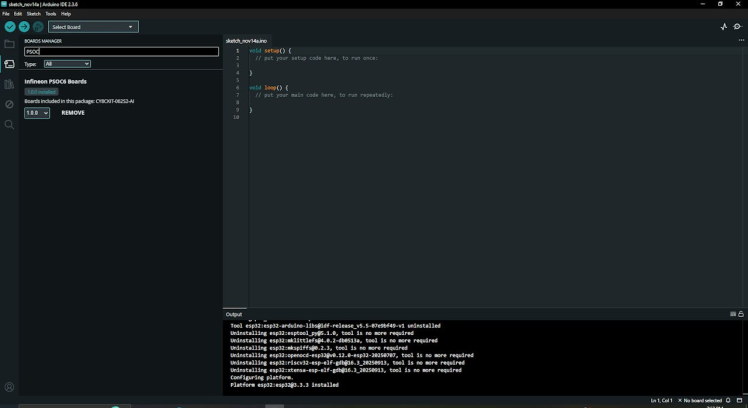Toggle the bottom panel in status bar
This screenshot has height=408, width=748.
(x=740, y=400)
